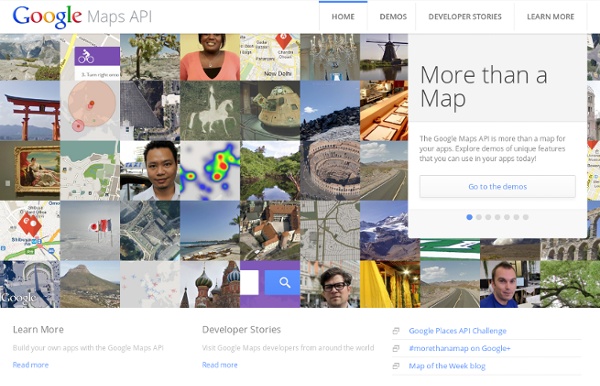
Task: Open the framed painting tile
Action: pyautogui.click(x=30, y=171)
